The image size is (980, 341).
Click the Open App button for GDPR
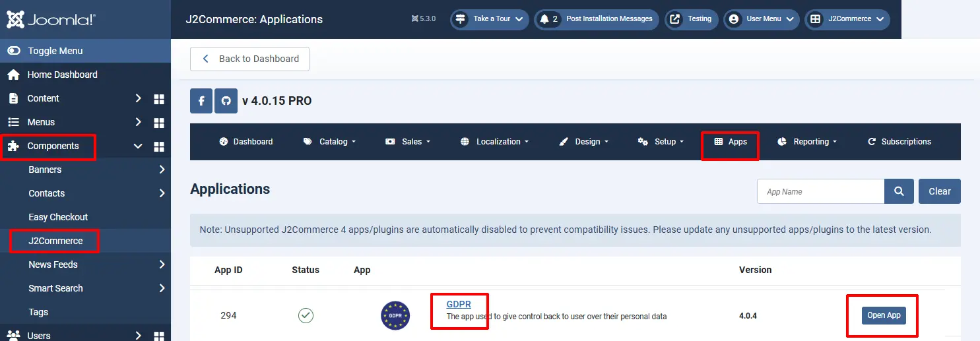(x=884, y=315)
